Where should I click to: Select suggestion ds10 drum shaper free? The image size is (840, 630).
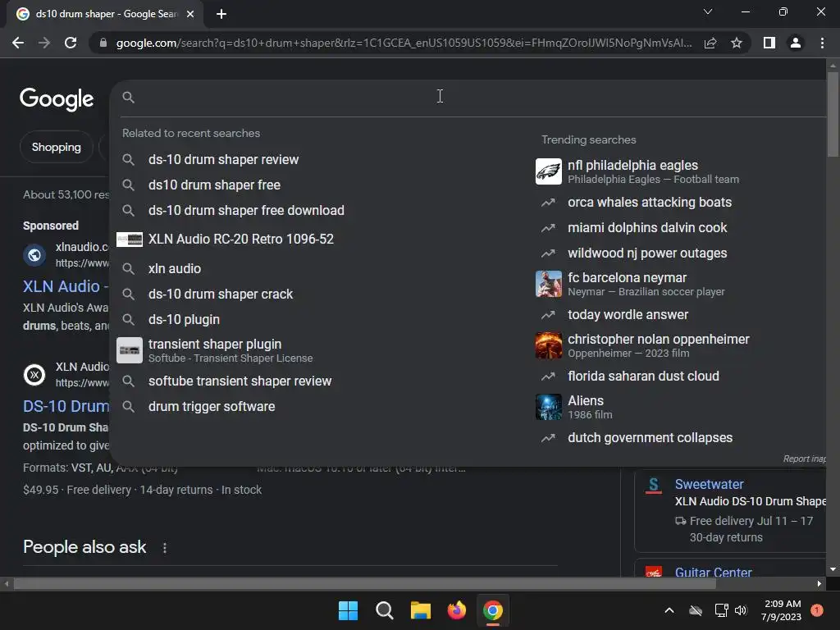pyautogui.click(x=214, y=185)
